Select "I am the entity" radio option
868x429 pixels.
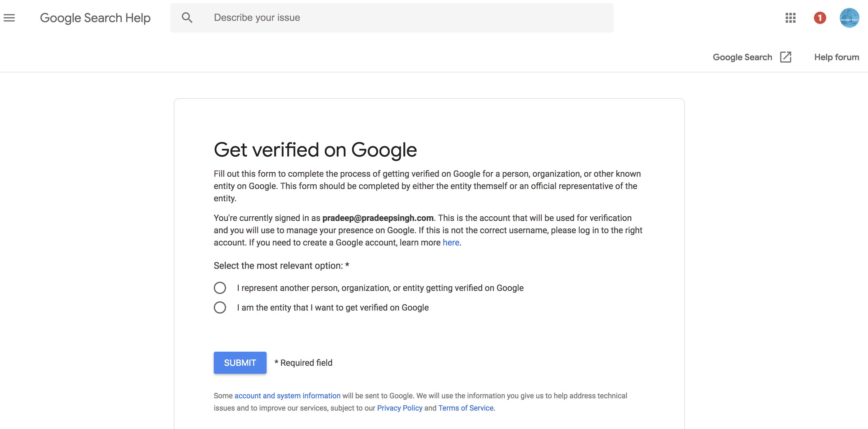[220, 307]
